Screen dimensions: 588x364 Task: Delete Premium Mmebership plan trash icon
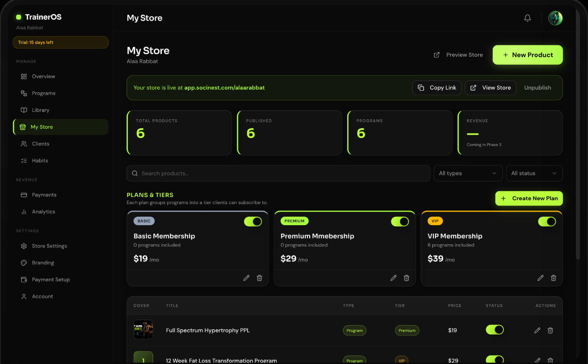tap(406, 278)
